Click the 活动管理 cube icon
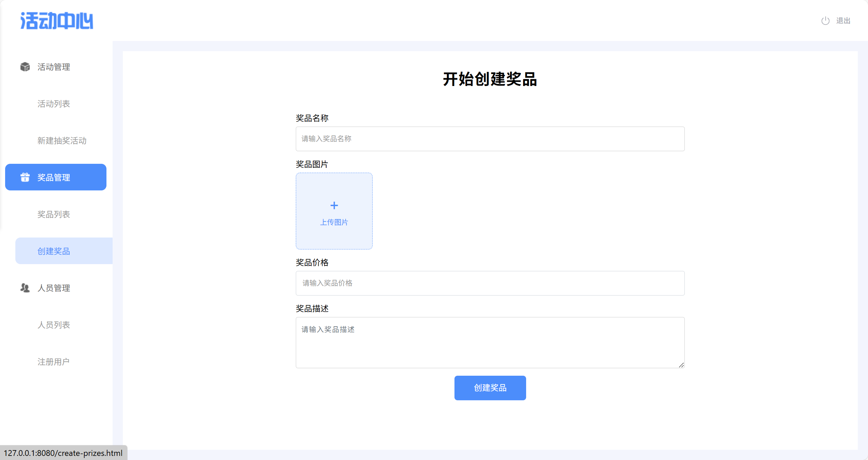 (x=25, y=67)
